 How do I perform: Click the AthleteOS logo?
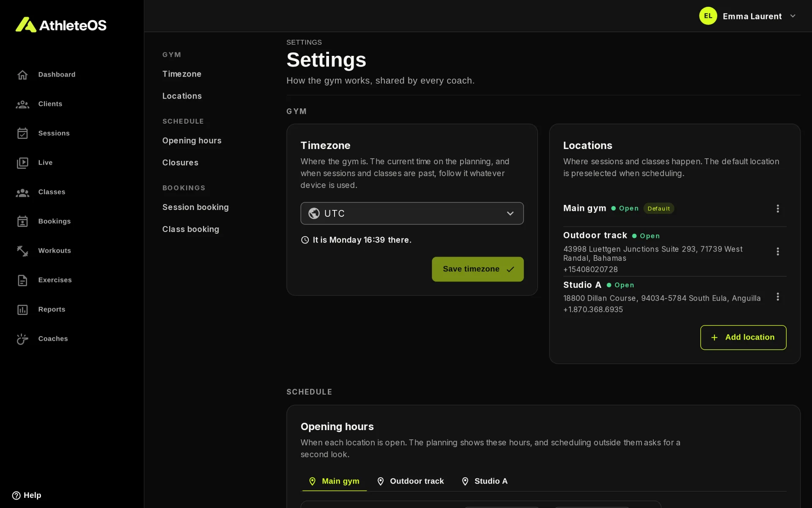click(61, 25)
